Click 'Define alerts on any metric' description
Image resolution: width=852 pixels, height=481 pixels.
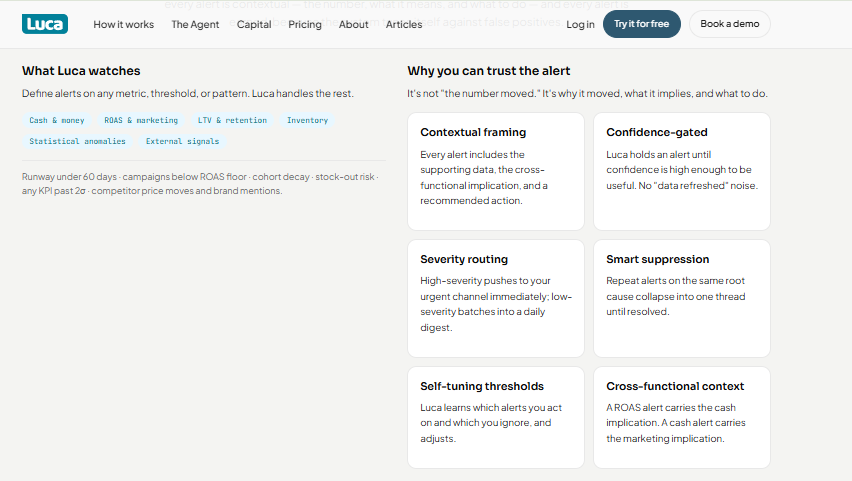187,93
